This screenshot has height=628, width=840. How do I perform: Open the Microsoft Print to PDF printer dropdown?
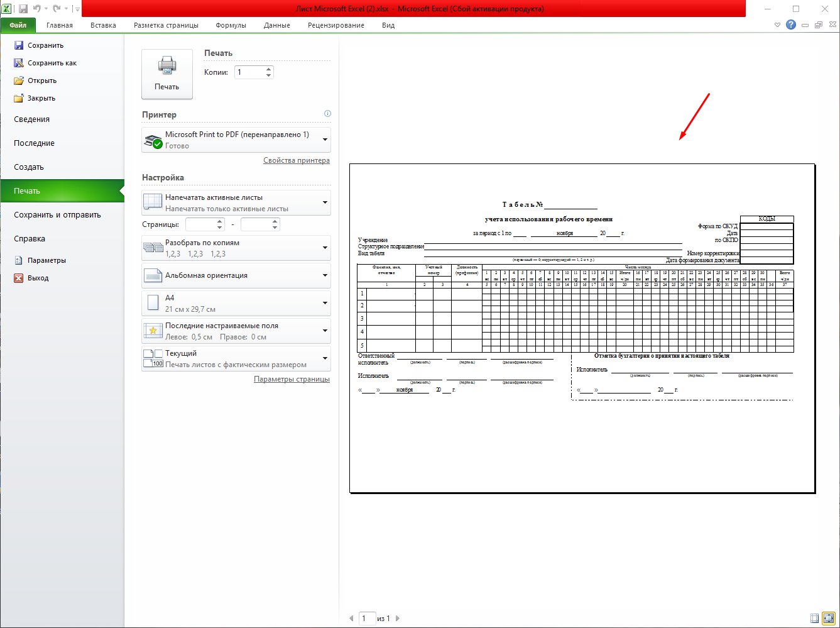(236, 140)
